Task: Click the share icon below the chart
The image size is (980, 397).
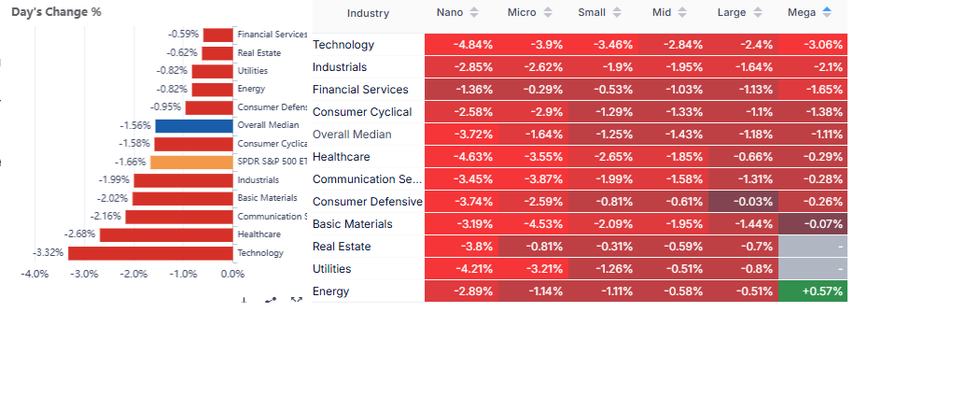Action: (x=271, y=301)
